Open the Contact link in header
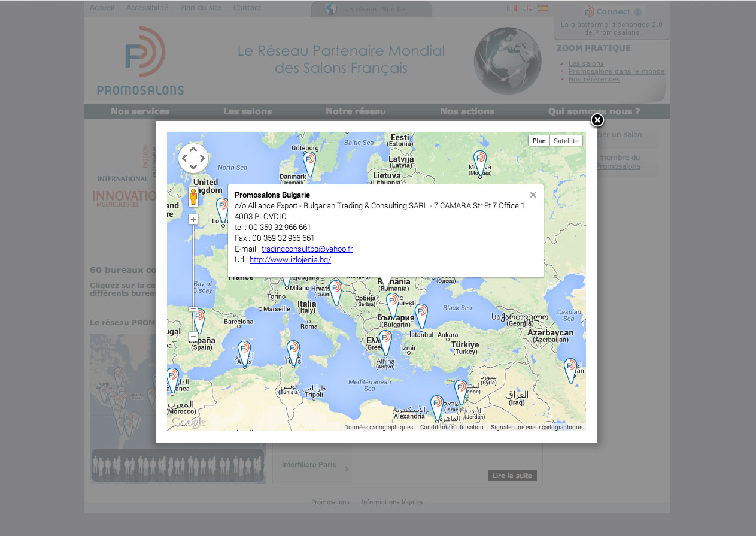The image size is (756, 536). coord(247,8)
